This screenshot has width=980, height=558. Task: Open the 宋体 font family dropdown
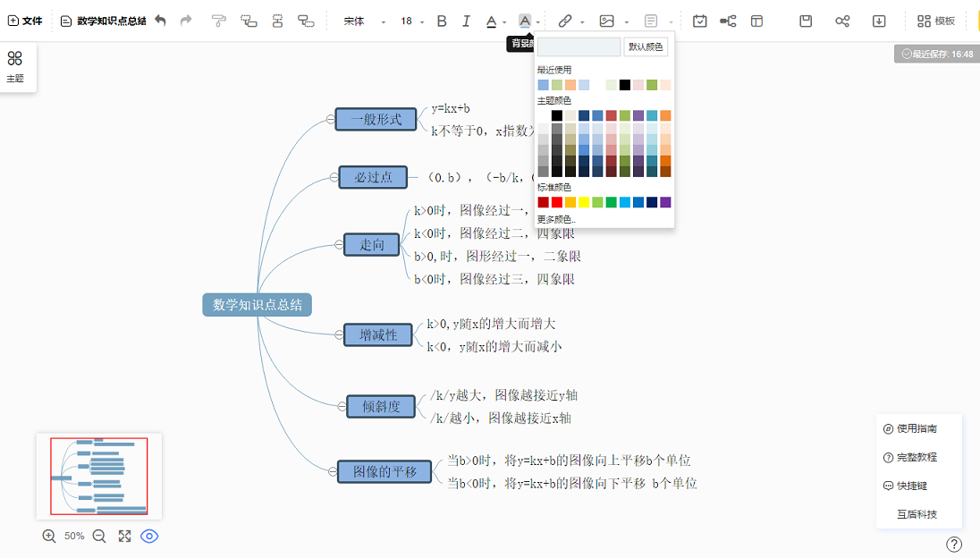click(x=365, y=21)
